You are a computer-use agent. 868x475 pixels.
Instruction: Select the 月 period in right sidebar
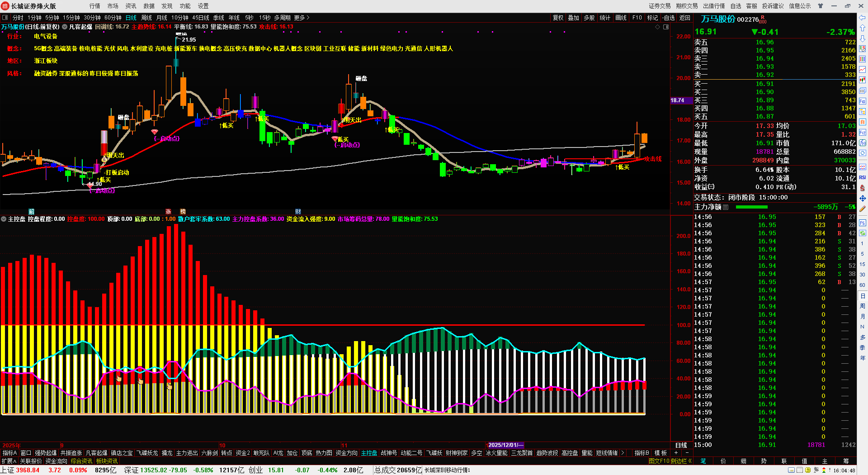point(862,317)
